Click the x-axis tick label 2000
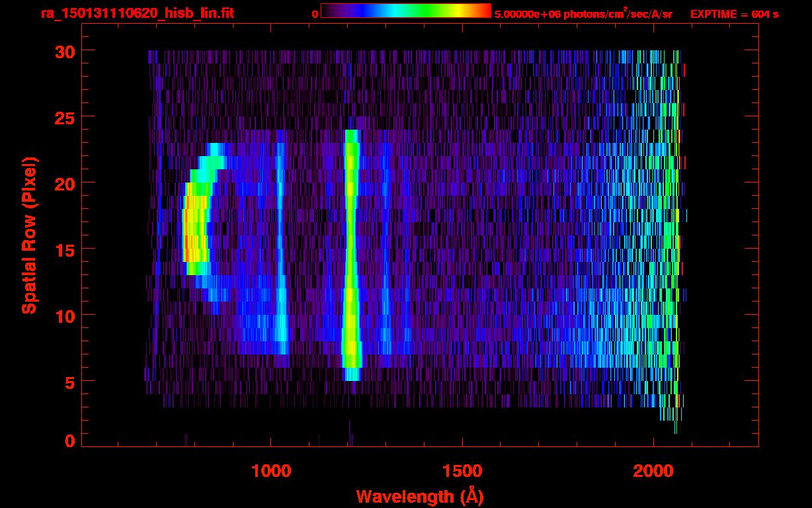812x508 pixels. click(x=654, y=471)
